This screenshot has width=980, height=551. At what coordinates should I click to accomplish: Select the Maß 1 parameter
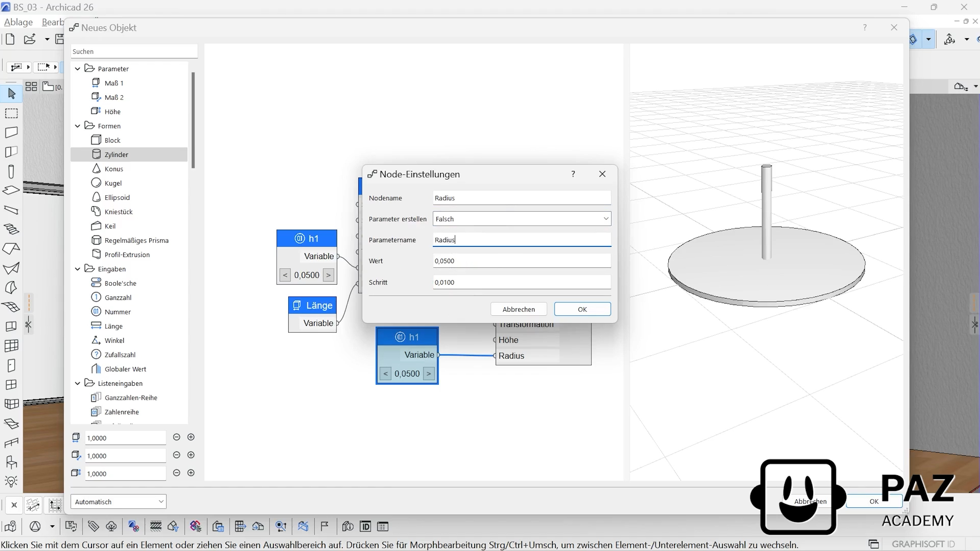pyautogui.click(x=114, y=83)
